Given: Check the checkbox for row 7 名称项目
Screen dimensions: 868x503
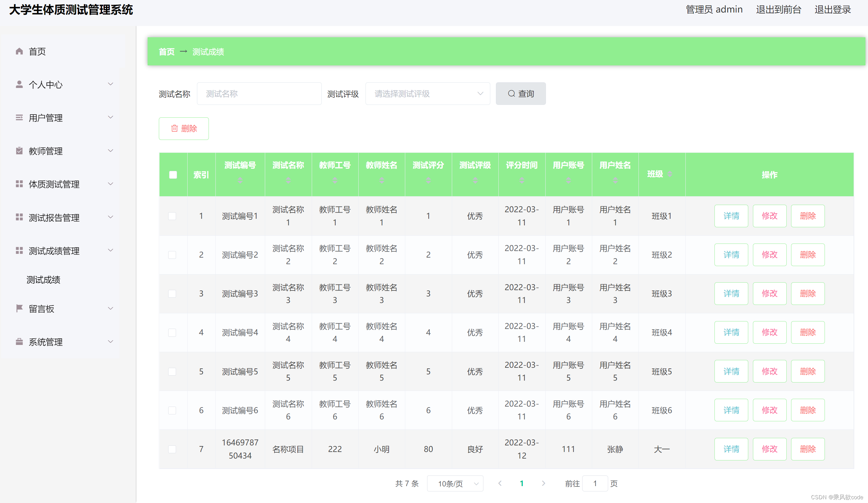Looking at the screenshot, I should pos(172,449).
